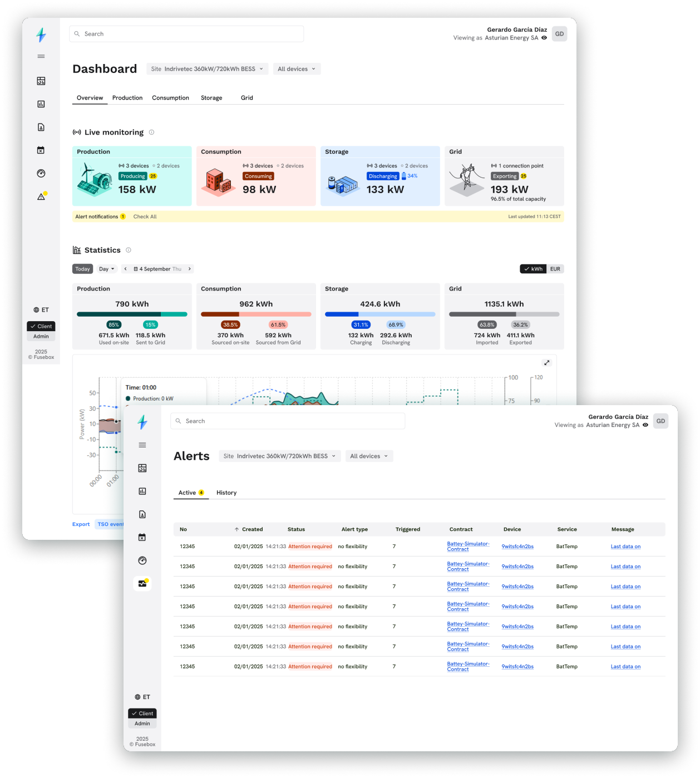
Task: Click Check All in the alert notifications bar
Action: [145, 217]
